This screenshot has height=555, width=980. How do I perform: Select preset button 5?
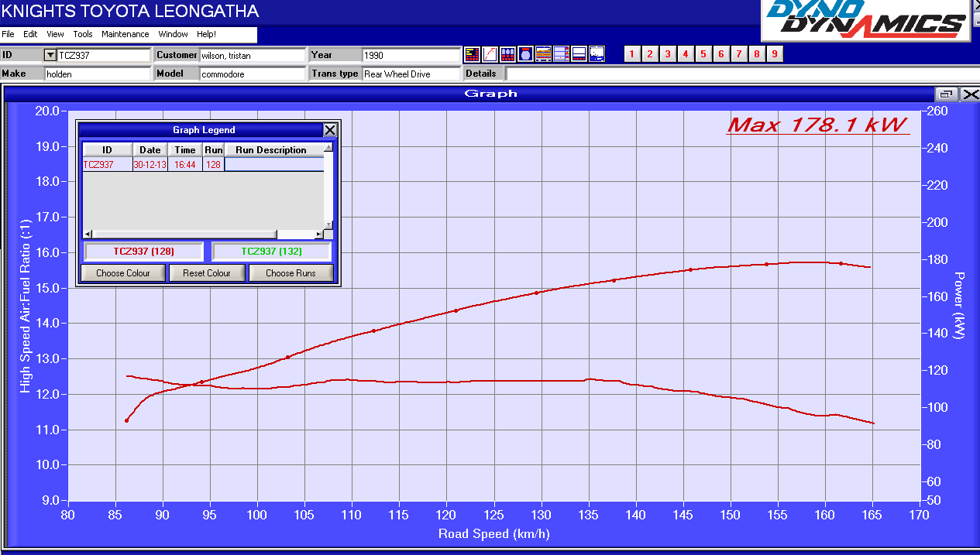[x=703, y=53]
